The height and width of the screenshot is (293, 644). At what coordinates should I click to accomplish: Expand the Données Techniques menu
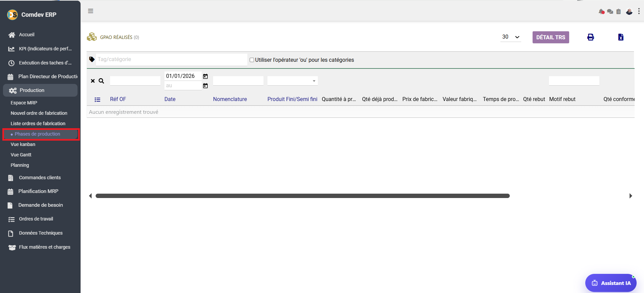(x=40, y=233)
